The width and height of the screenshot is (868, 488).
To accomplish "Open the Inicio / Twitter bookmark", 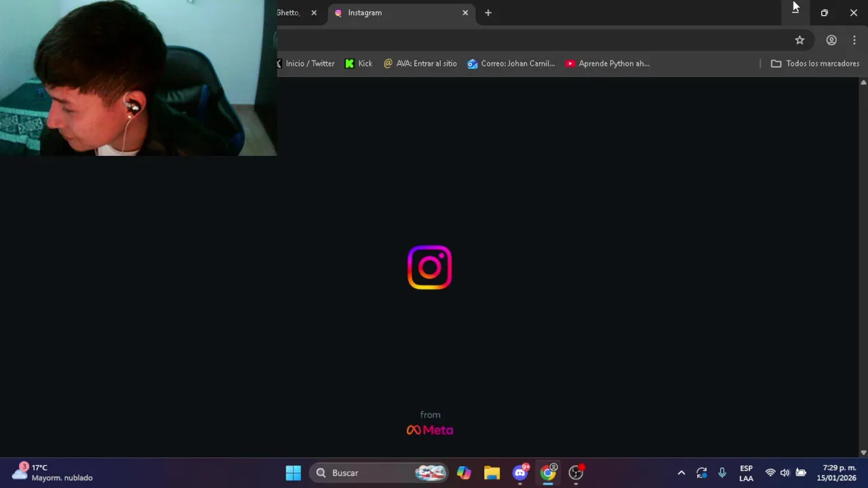I will click(x=306, y=64).
